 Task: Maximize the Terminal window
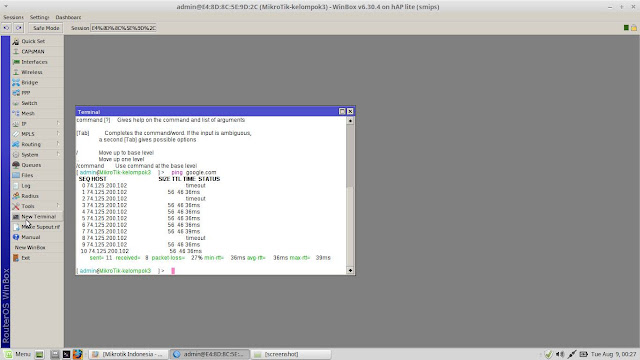342,111
